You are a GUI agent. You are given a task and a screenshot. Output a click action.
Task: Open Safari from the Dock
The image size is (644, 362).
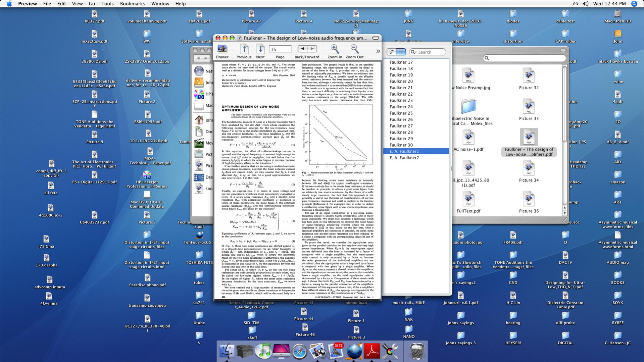coord(299,352)
